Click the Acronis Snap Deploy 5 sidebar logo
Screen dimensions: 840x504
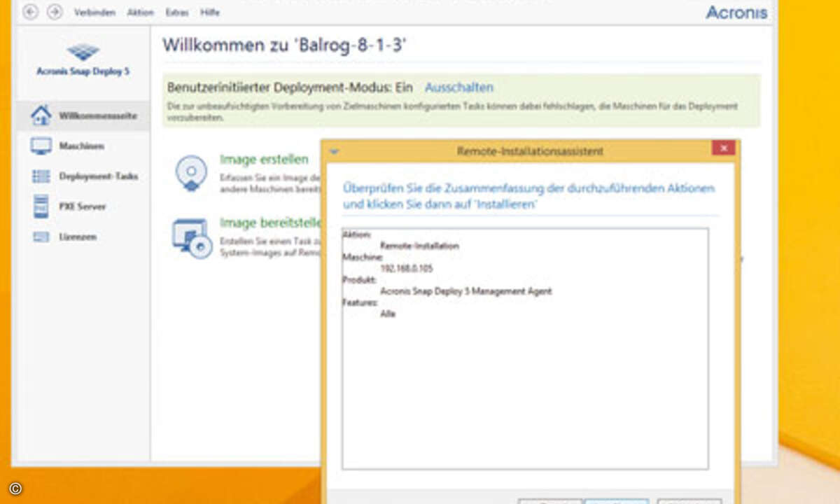(83, 59)
